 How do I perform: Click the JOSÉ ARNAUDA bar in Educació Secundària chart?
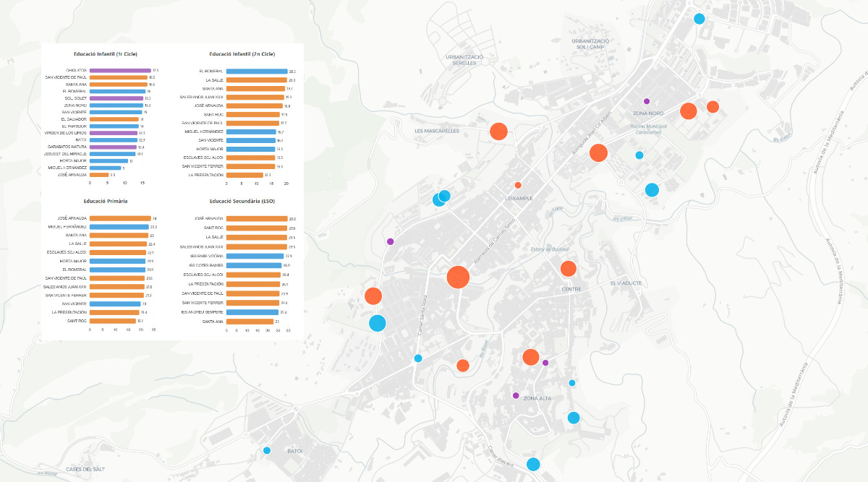(257, 218)
